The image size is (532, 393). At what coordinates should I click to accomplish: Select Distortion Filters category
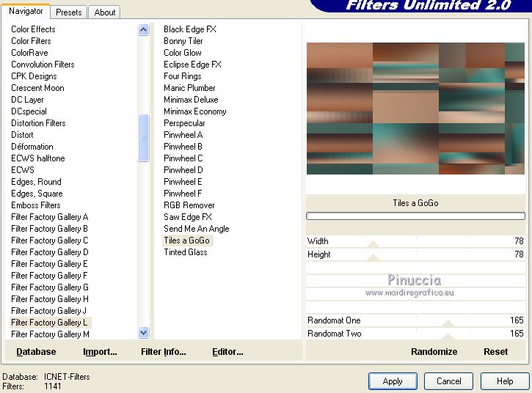pyautogui.click(x=38, y=123)
